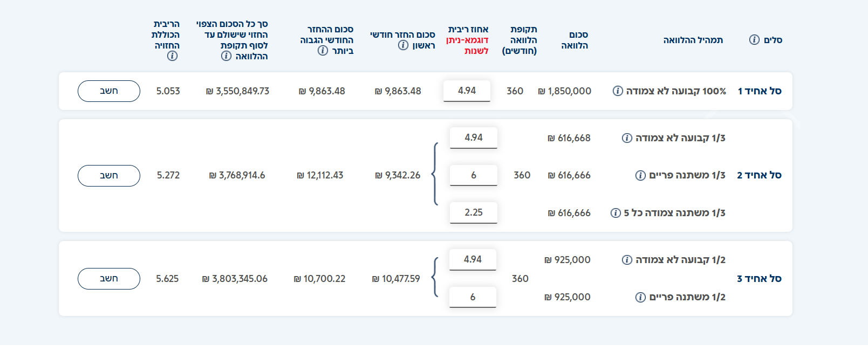The width and height of the screenshot is (868, 358).
Task: Edit the 4.94 rate field in basket 3
Action: (x=473, y=259)
